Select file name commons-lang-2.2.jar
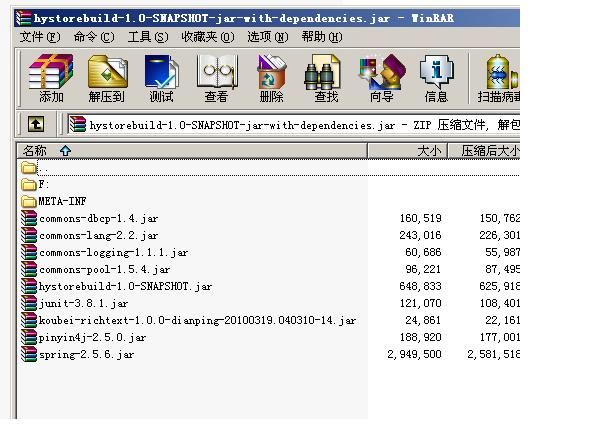This screenshot has height=444, width=600. point(98,235)
